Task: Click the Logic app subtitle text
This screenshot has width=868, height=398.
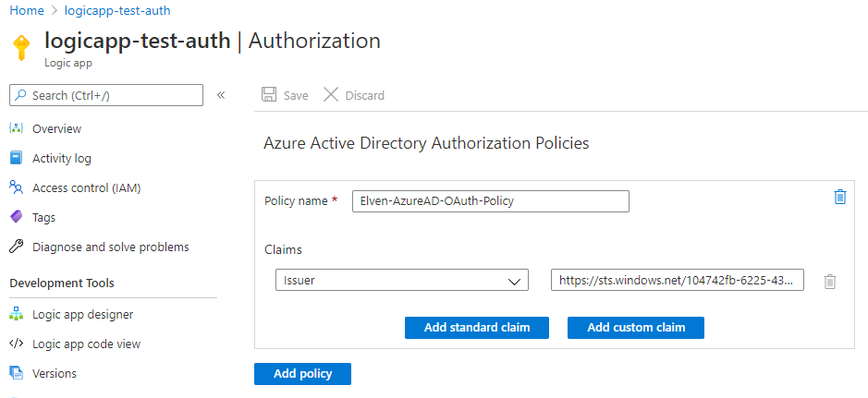Action: (68, 63)
